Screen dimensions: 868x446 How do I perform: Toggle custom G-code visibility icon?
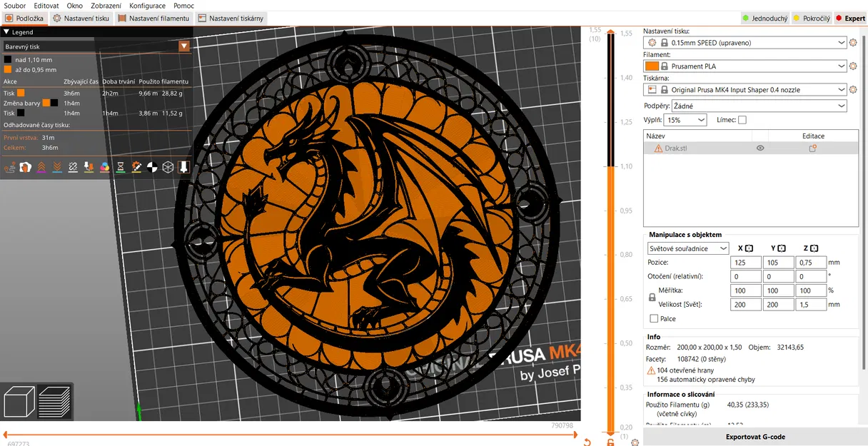[136, 167]
